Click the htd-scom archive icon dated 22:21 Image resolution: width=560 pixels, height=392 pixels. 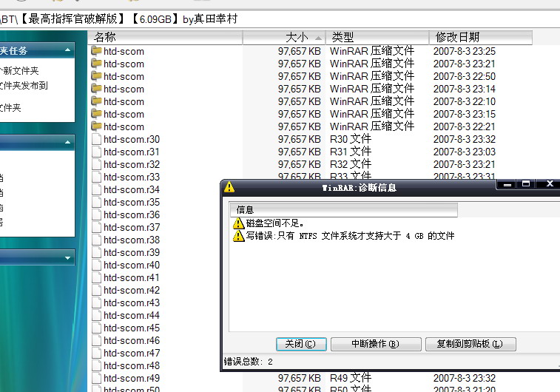click(x=96, y=126)
